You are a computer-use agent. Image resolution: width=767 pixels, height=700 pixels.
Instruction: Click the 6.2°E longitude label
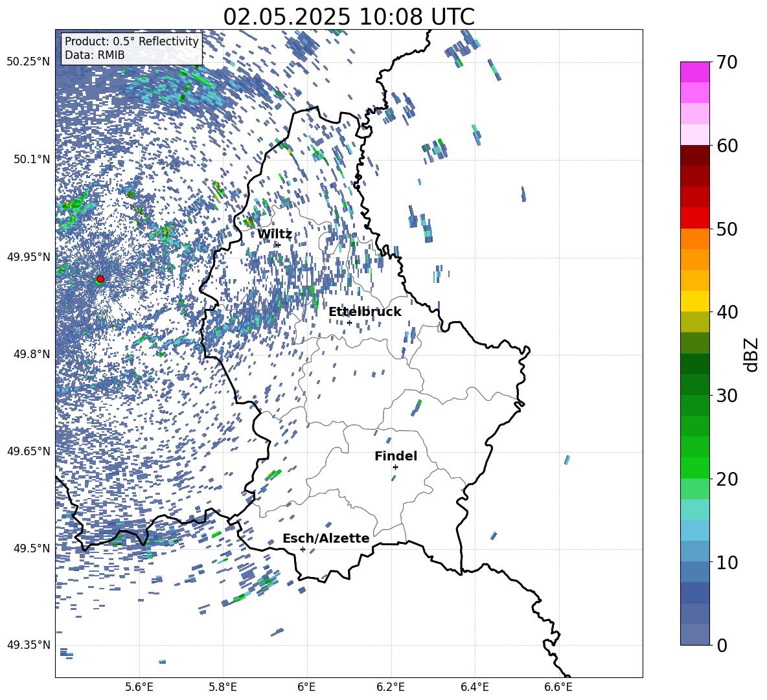point(391,688)
